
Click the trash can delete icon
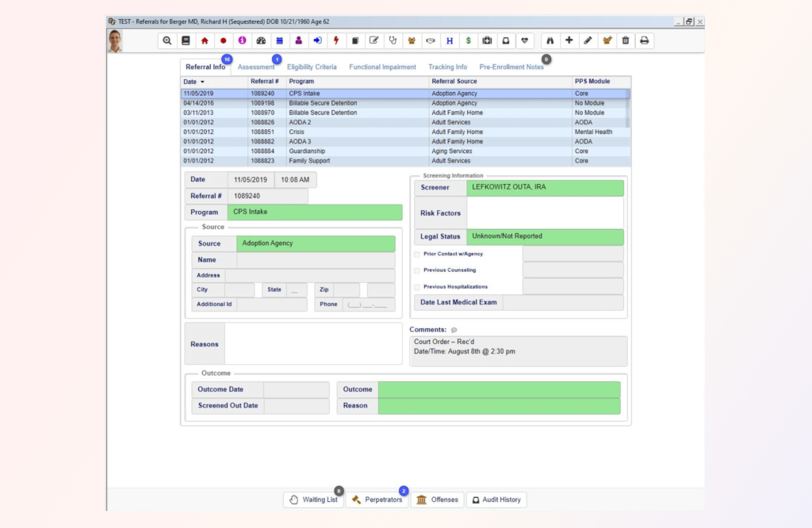pos(625,40)
